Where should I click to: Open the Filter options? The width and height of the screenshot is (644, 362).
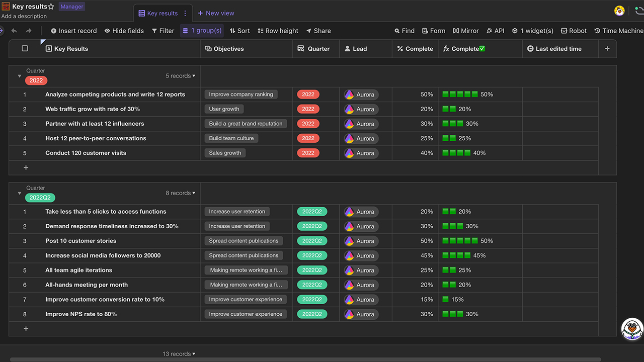[163, 31]
